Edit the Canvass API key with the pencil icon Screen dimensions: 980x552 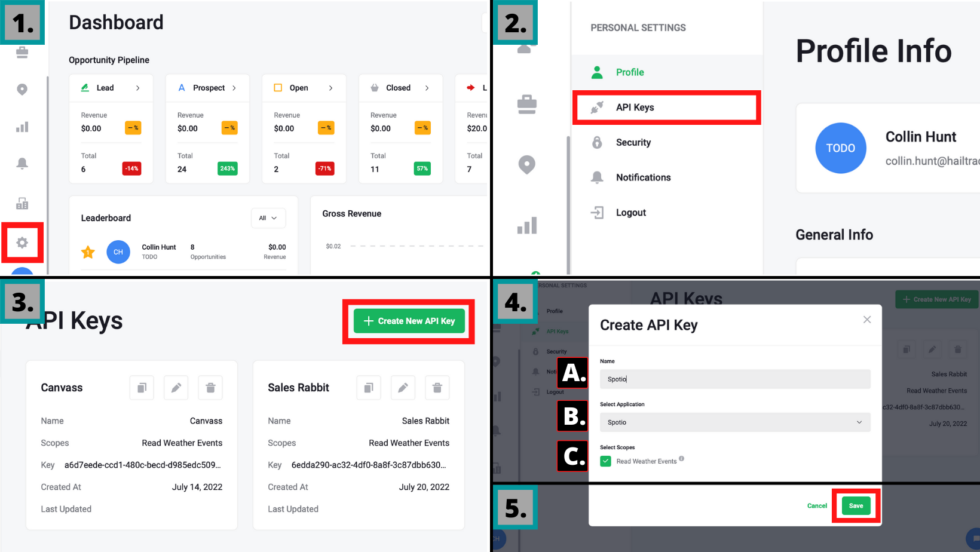[x=176, y=388]
